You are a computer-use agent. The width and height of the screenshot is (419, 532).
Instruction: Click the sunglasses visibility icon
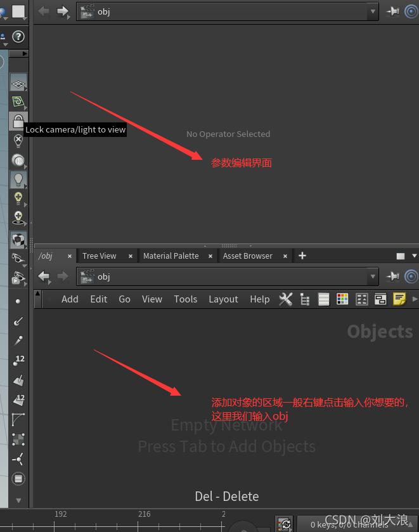(18, 258)
